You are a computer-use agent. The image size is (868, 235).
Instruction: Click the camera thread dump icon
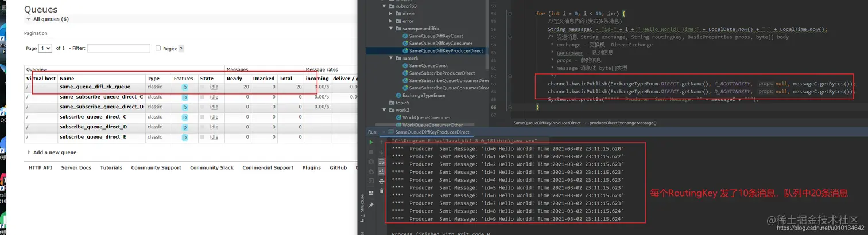(371, 162)
